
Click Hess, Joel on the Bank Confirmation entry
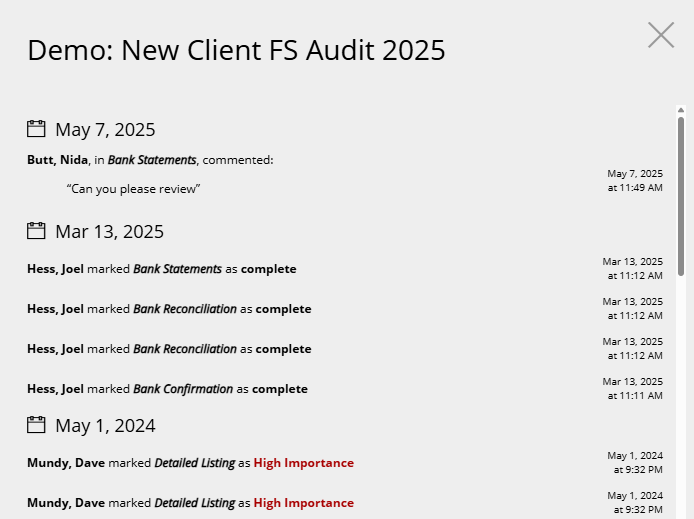point(55,389)
